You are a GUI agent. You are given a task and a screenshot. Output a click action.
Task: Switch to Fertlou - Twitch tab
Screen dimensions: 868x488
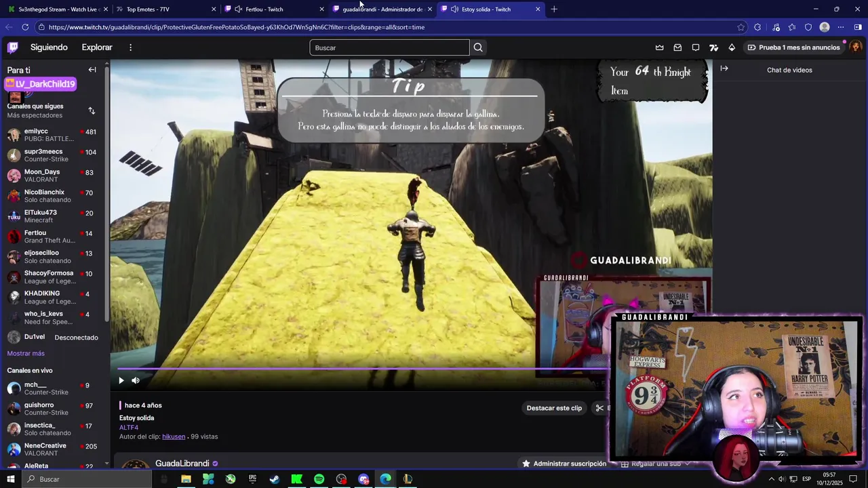273,9
